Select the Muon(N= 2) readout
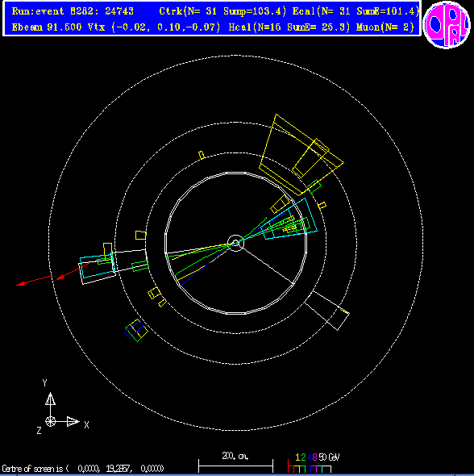Image resolution: width=474 pixels, height=476 pixels. (x=385, y=27)
